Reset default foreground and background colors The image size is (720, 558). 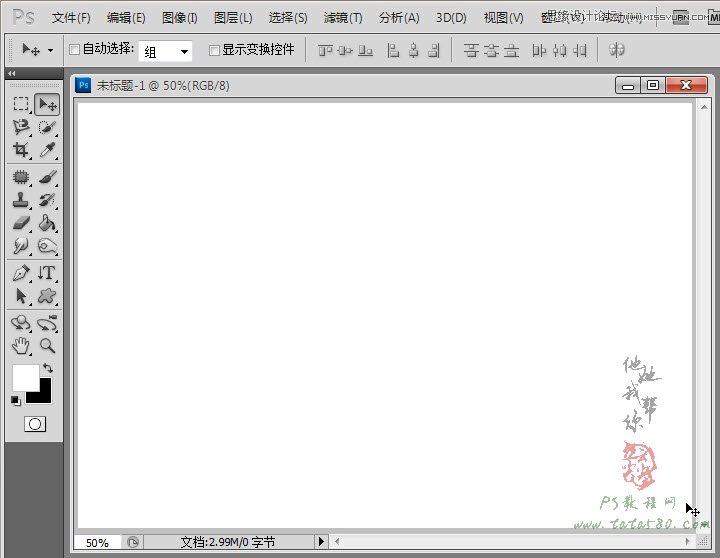coord(16,400)
